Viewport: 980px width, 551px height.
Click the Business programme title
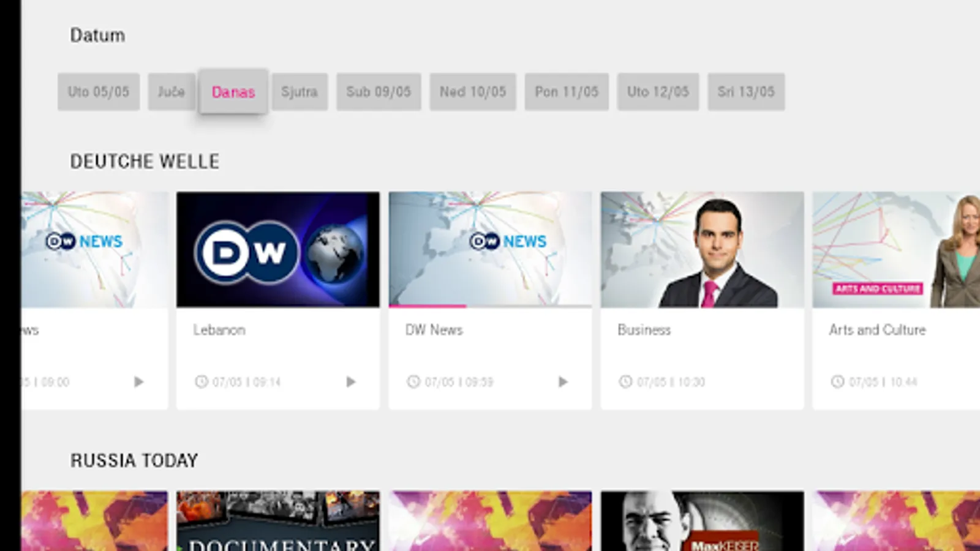pos(644,330)
